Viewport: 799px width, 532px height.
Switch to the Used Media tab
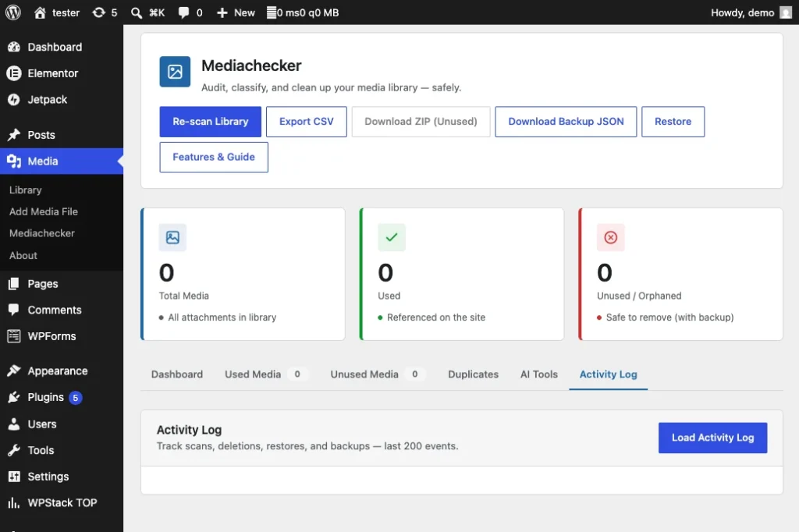tap(265, 374)
